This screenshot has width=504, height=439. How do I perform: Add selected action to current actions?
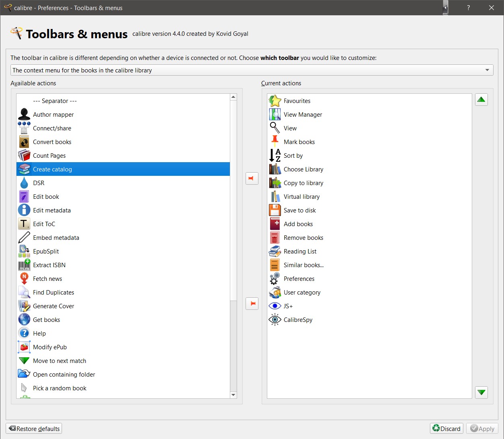(252, 178)
